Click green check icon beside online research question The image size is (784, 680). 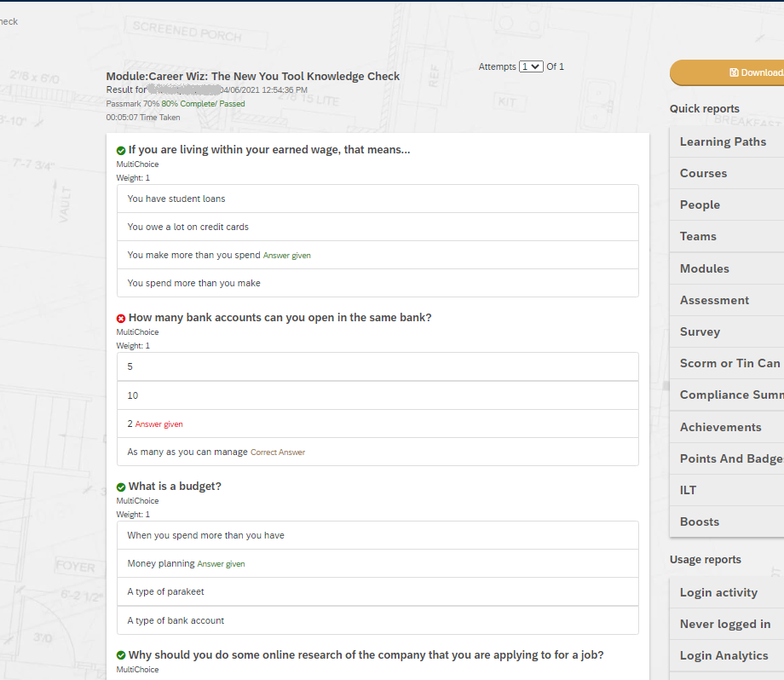(121, 655)
